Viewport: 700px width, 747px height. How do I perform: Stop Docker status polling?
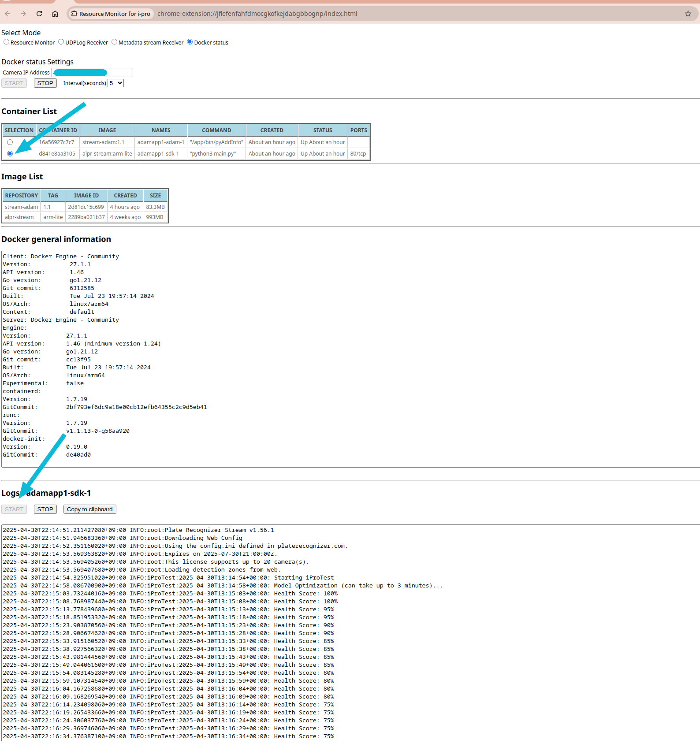tap(45, 83)
